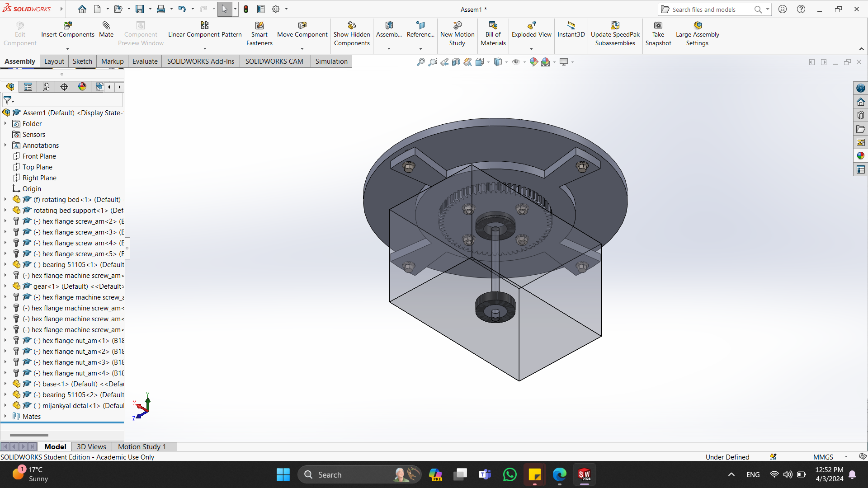
Task: Click the Zoom to Fit icon
Action: (x=420, y=62)
